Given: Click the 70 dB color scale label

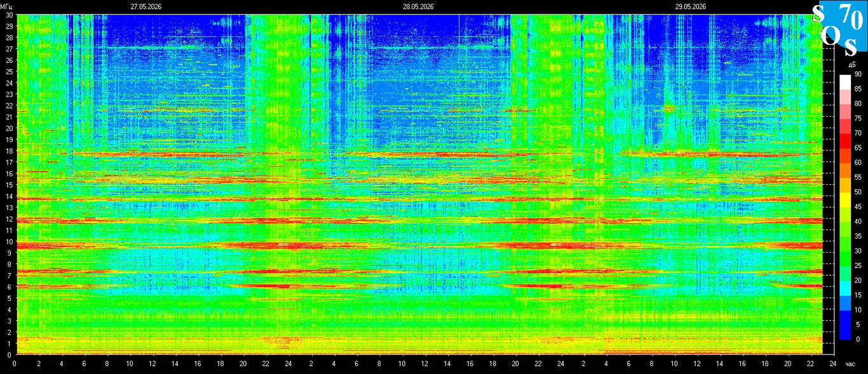Looking at the screenshot, I should pyautogui.click(x=857, y=133).
